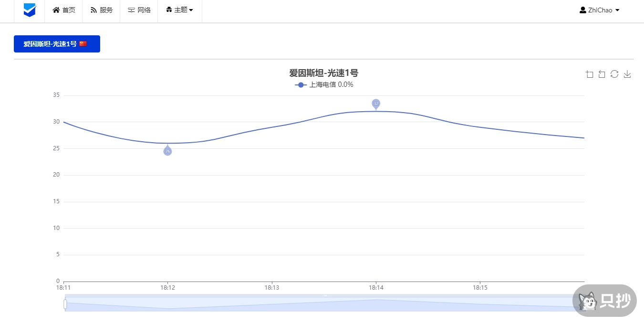Click the 爱因斯坦-光速1号 server button
The image size is (644, 324).
[57, 44]
